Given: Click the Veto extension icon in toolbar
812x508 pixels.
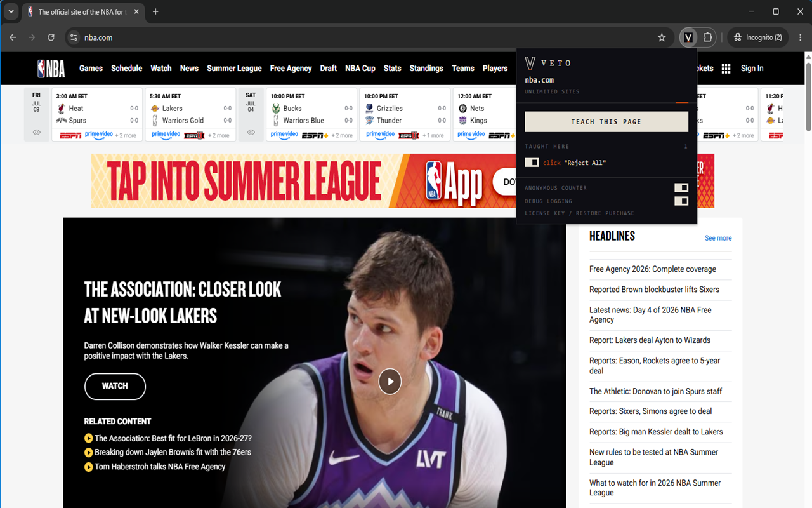Looking at the screenshot, I should pyautogui.click(x=688, y=37).
